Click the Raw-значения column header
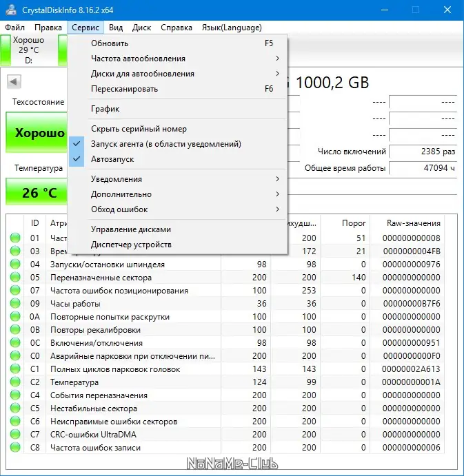 click(407, 223)
